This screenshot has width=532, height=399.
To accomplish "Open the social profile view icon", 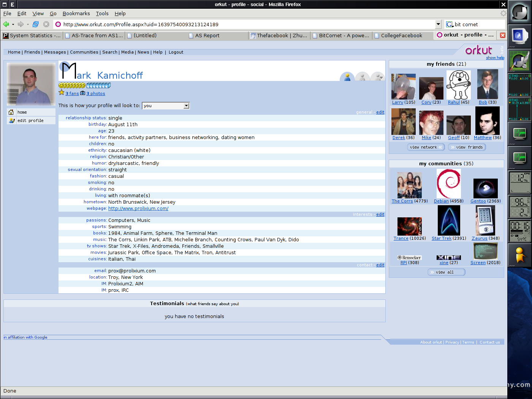I will pos(347,77).
